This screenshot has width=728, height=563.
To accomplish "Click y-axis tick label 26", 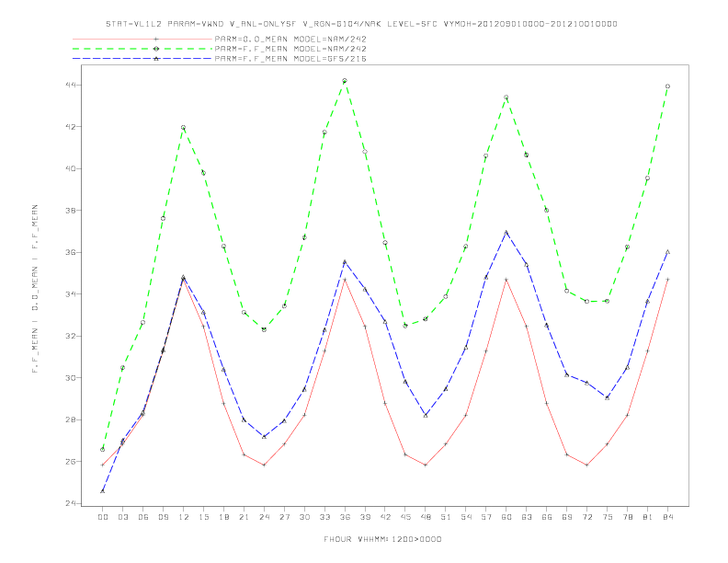I will coord(72,461).
